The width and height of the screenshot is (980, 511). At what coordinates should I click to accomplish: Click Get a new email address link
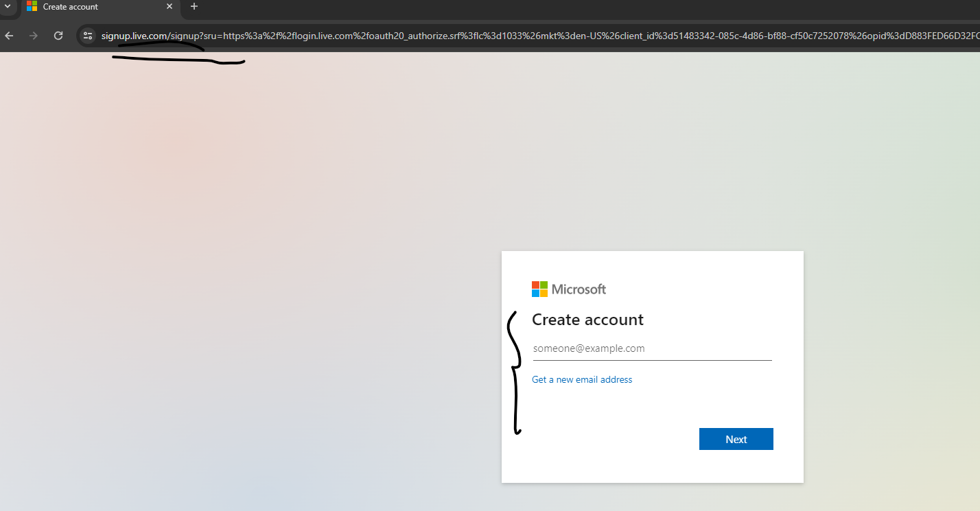(582, 379)
